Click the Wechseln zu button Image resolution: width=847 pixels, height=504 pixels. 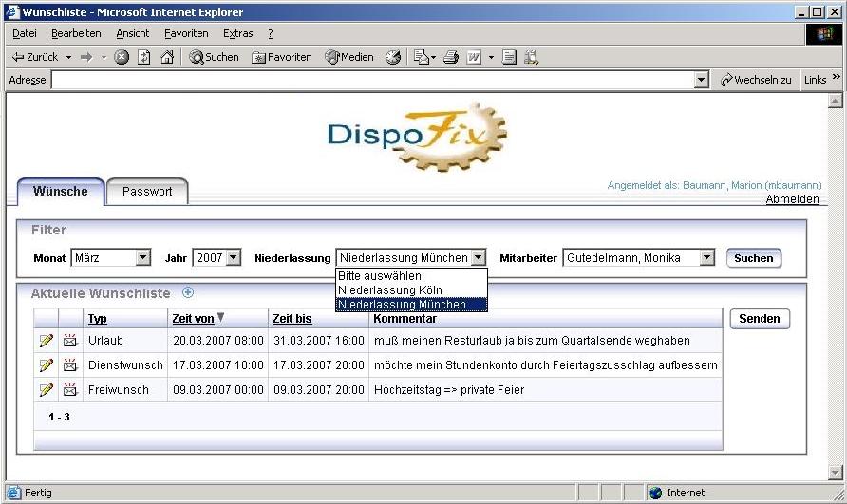click(x=756, y=80)
